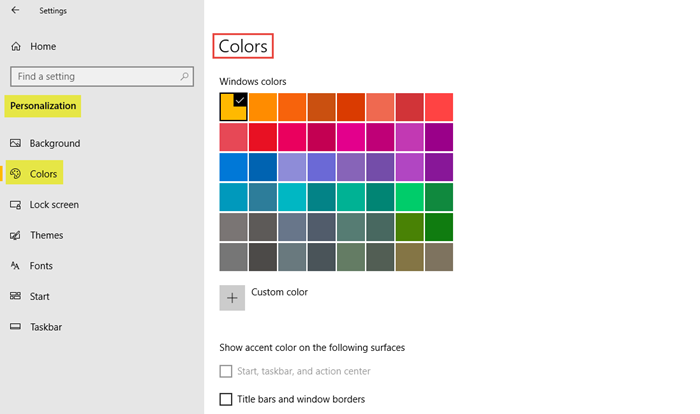Viewport: 700px width, 414px height.
Task: Select the Colors palette icon
Action: (16, 174)
